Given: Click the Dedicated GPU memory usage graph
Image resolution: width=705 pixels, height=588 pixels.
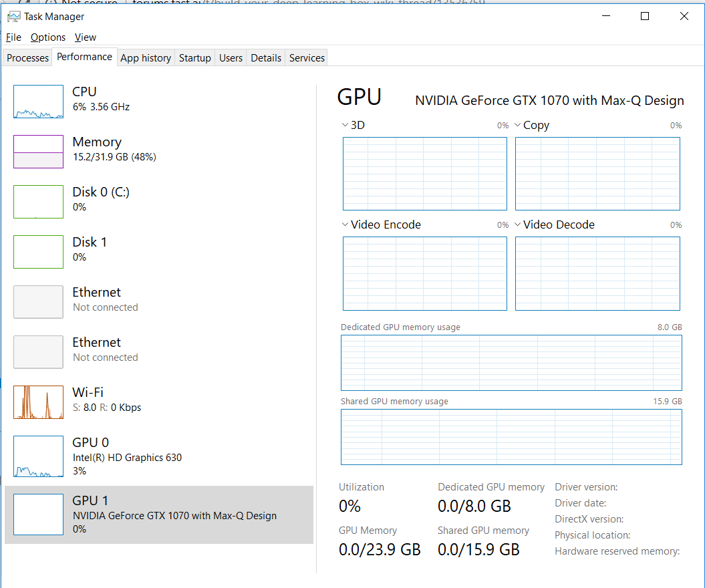Looking at the screenshot, I should 511,363.
